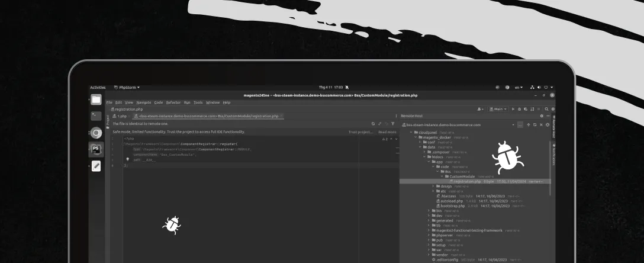Click the Run button in toolbar
The width and height of the screenshot is (644, 263).
pos(513,110)
